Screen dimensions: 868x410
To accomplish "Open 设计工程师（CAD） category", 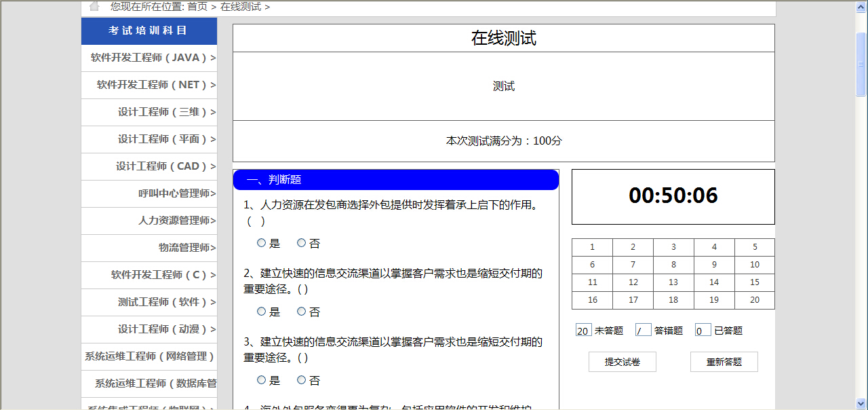I will tap(165, 166).
